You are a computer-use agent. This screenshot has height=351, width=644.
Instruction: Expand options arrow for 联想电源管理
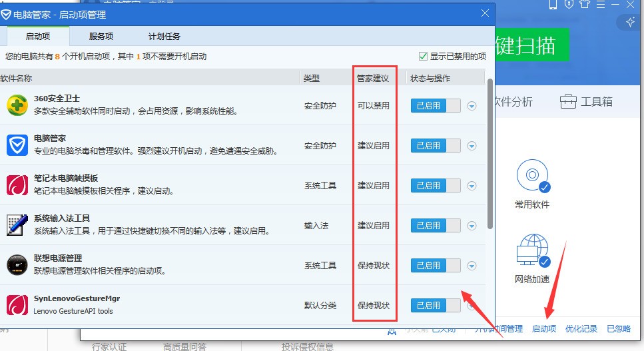click(x=472, y=266)
